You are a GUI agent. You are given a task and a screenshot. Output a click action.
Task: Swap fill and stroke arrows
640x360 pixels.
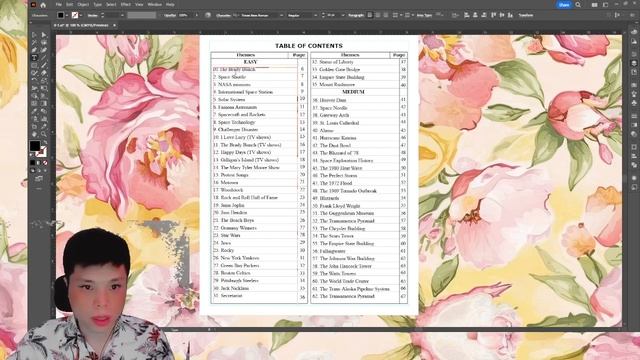44,143
